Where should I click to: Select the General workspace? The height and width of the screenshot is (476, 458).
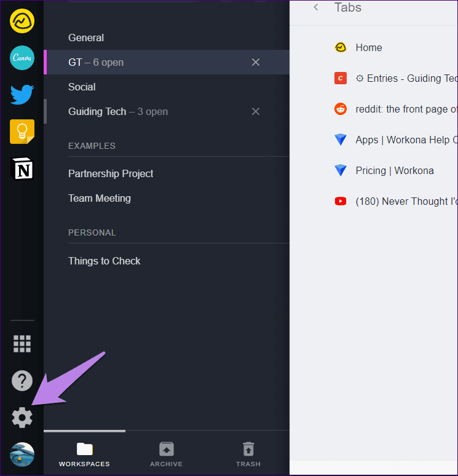pyautogui.click(x=167, y=38)
